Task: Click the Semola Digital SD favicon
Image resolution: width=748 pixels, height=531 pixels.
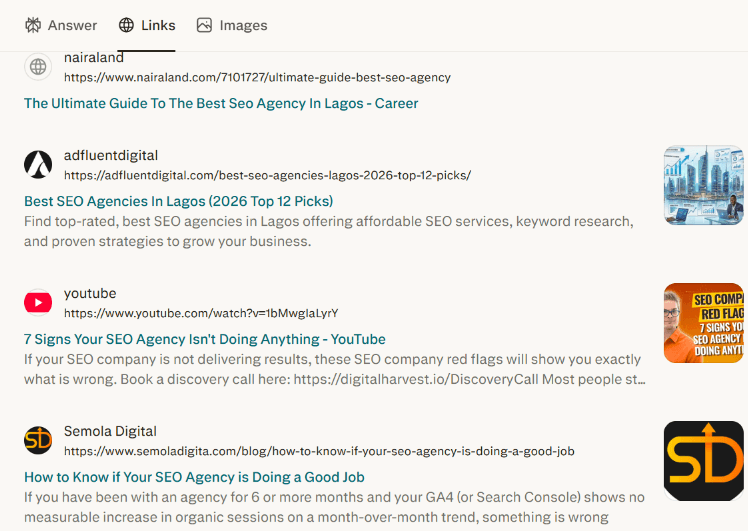Action: click(x=38, y=440)
